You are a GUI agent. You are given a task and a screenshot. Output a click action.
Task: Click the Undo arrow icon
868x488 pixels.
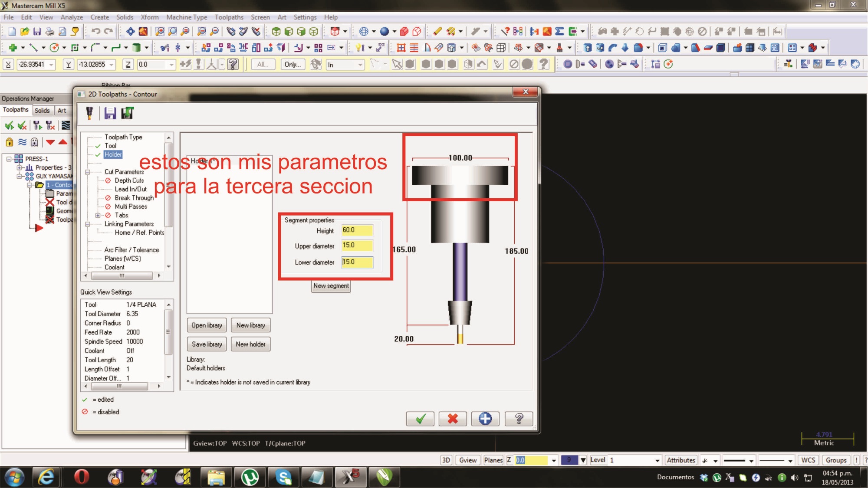[96, 31]
